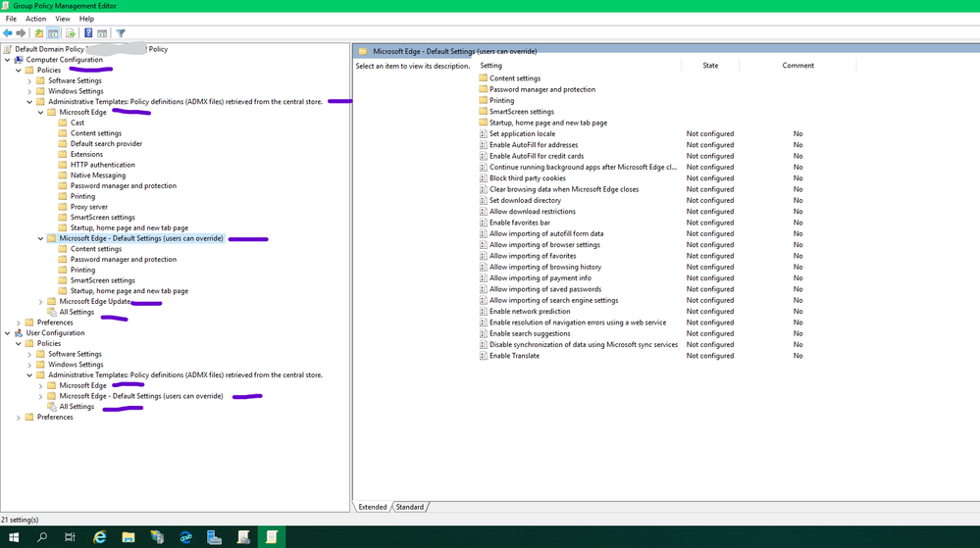Expand the Microsoft Edge Update node

point(40,302)
